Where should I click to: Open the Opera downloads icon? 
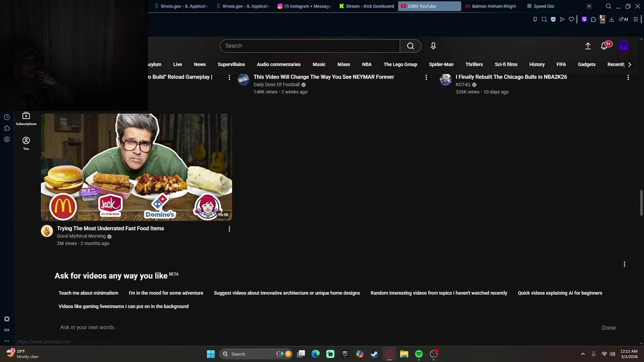pyautogui.click(x=611, y=20)
